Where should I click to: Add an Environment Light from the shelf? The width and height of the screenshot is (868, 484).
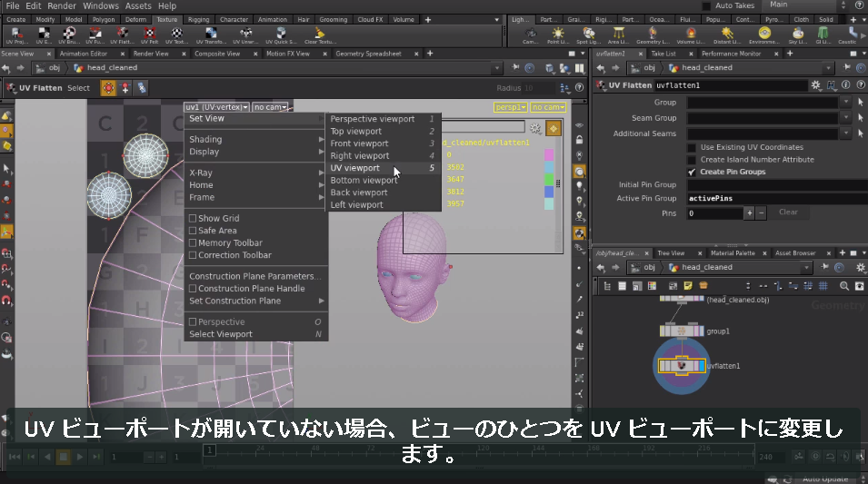coord(764,36)
